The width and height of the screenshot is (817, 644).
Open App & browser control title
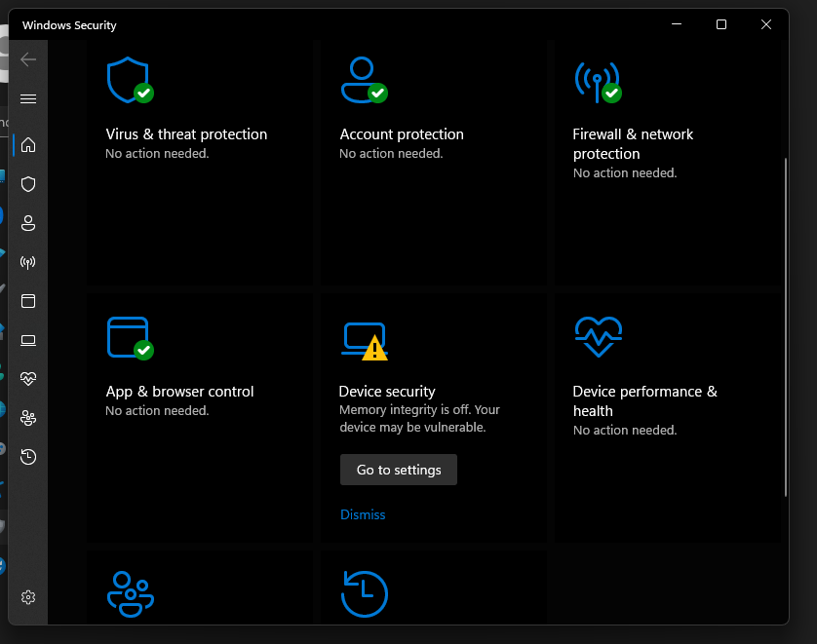click(179, 392)
